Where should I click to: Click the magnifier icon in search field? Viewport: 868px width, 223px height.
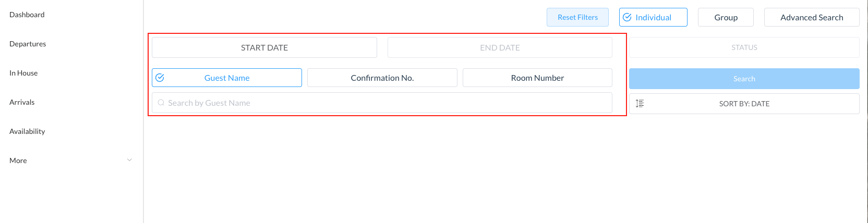pyautogui.click(x=161, y=103)
